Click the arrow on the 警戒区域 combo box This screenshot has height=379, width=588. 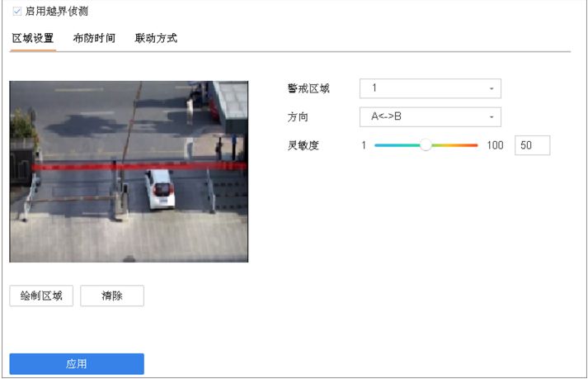click(492, 88)
